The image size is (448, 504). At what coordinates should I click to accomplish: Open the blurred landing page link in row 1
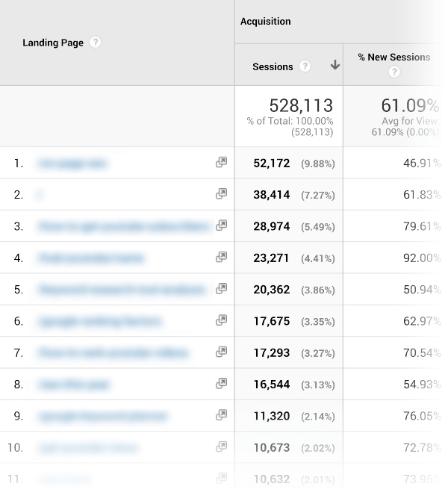pyautogui.click(x=72, y=163)
